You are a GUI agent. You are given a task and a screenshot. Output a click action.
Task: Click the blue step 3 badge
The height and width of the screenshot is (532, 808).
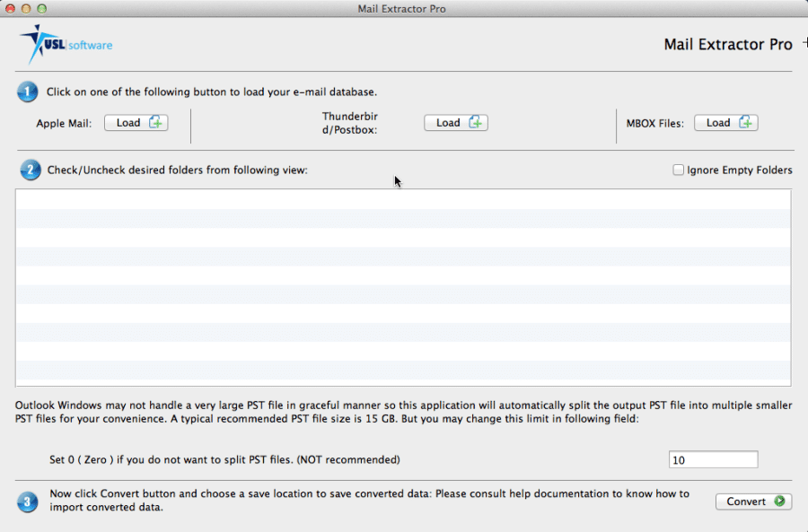click(26, 501)
